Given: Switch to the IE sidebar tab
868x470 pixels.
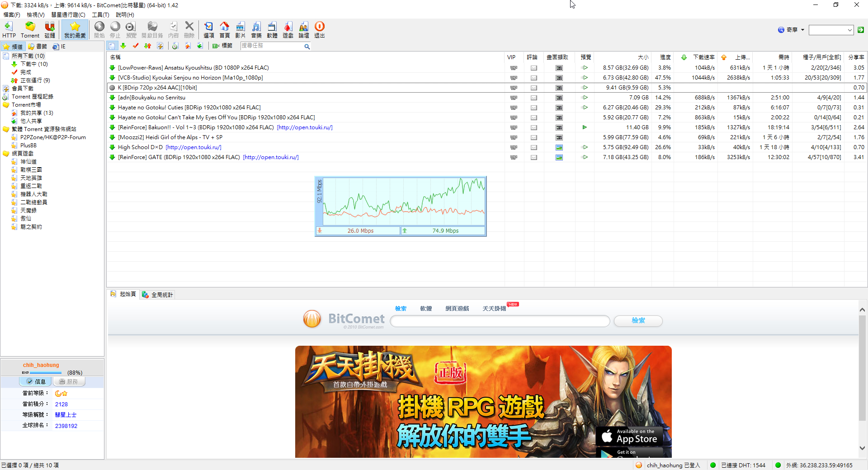Looking at the screenshot, I should [x=59, y=47].
